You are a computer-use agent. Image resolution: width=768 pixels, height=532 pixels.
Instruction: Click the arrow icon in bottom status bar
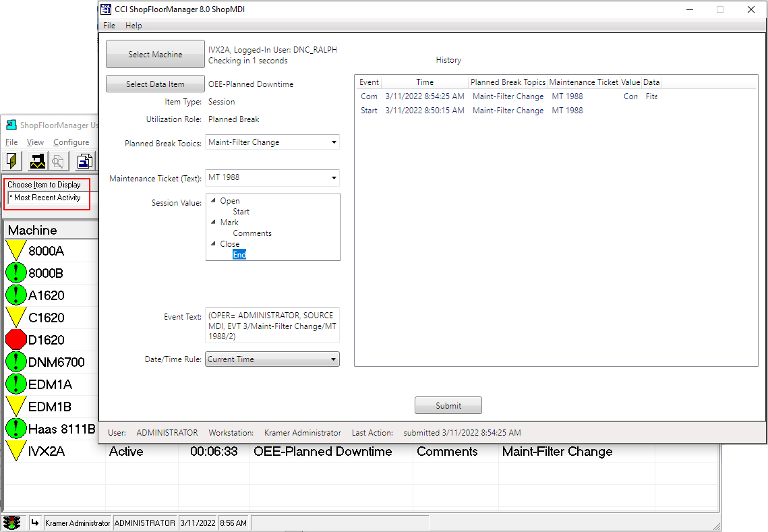tap(35, 523)
